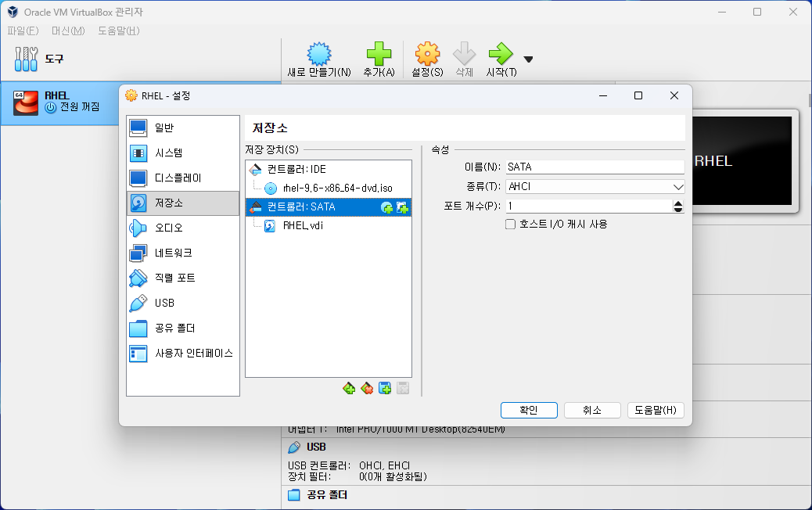
Task: Open dropdown arrow next to 시작(T)
Action: pos(528,59)
